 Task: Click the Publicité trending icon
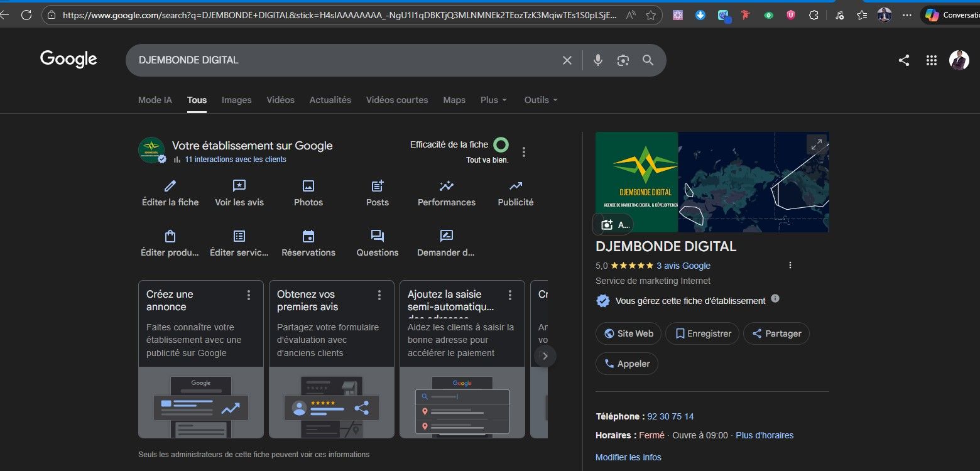(x=516, y=186)
